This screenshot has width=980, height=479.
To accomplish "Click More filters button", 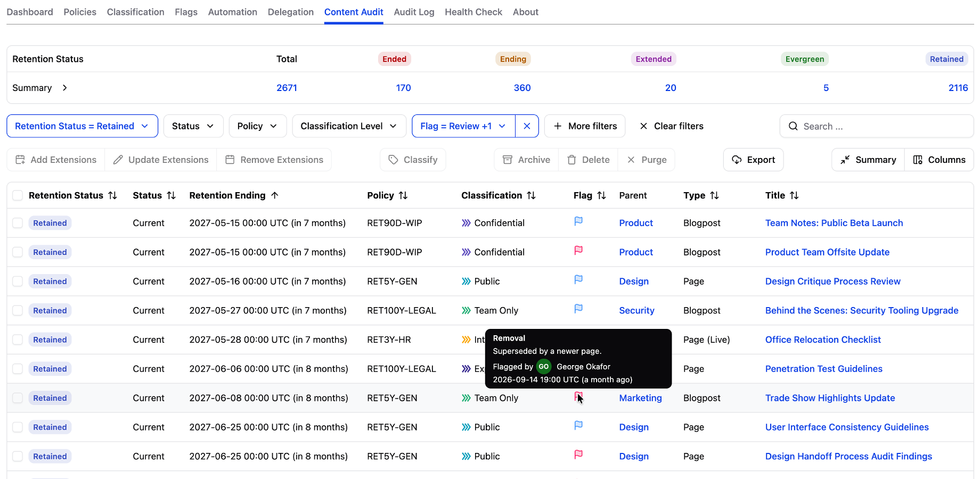I will [x=585, y=126].
